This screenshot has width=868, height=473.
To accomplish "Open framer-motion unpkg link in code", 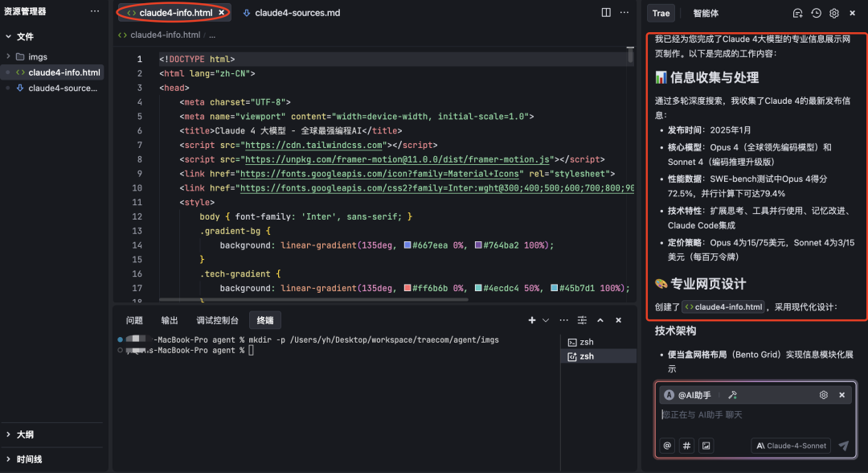I will pyautogui.click(x=398, y=159).
